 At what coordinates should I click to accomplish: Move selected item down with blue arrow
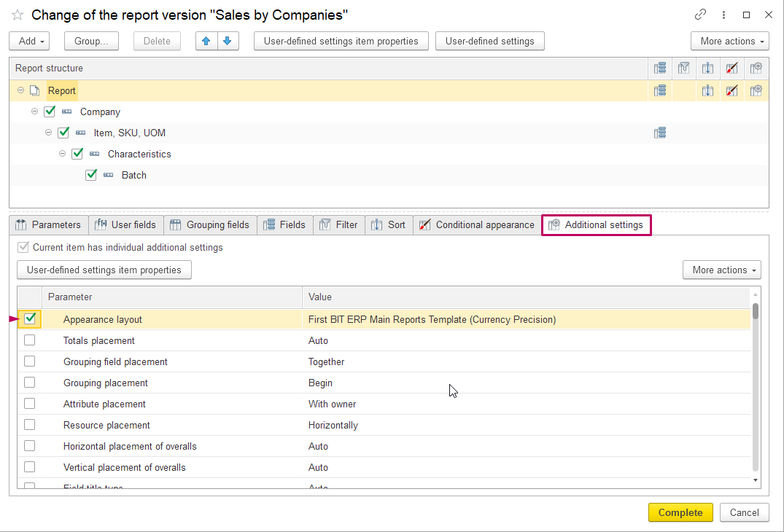[228, 41]
